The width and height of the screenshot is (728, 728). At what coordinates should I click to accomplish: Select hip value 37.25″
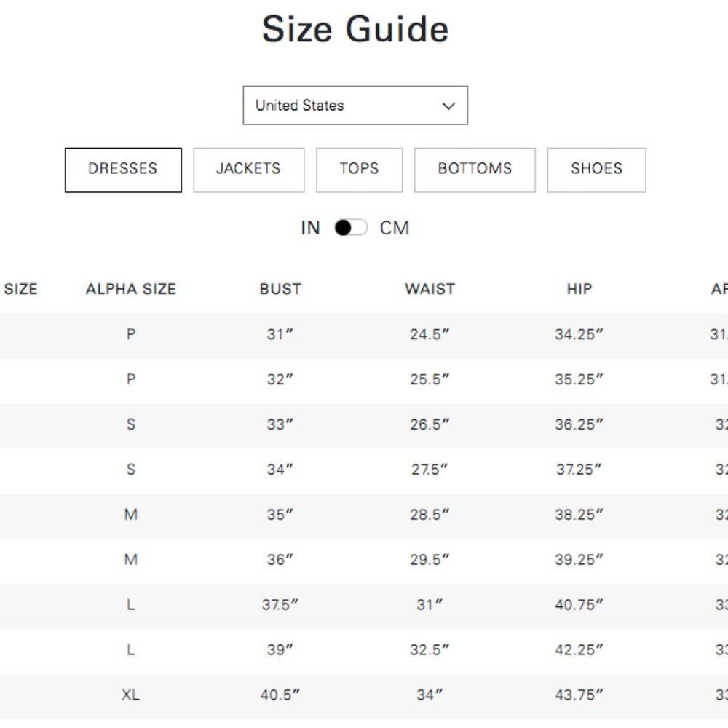tap(579, 470)
